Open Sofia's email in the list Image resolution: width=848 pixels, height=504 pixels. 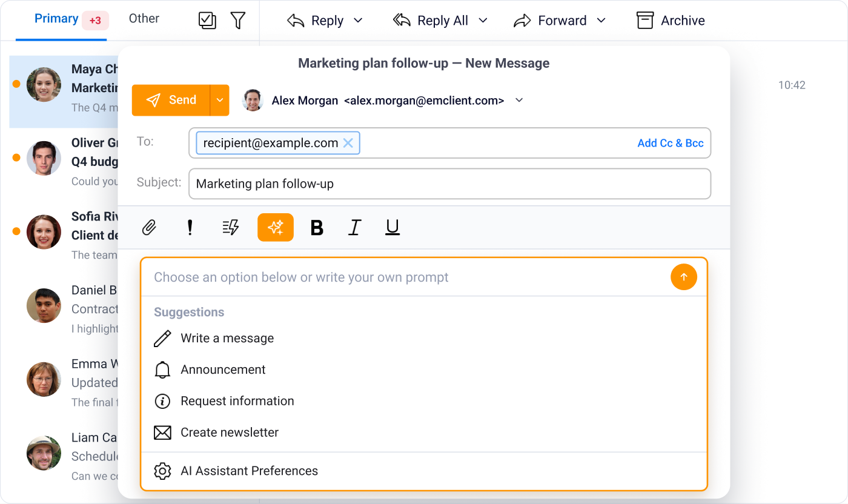tap(64, 235)
